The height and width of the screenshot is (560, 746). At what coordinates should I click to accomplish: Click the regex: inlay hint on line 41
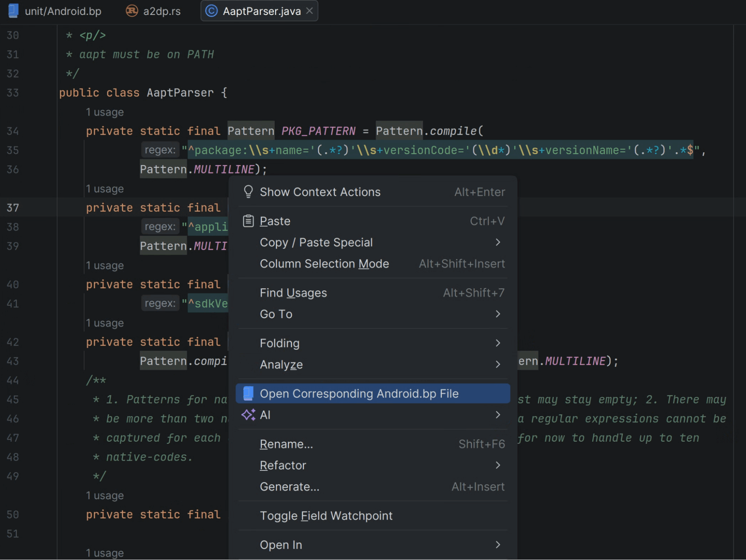point(160,303)
